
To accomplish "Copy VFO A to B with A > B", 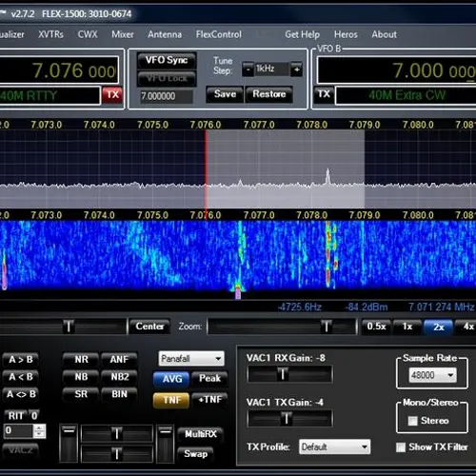I will click(x=21, y=360).
